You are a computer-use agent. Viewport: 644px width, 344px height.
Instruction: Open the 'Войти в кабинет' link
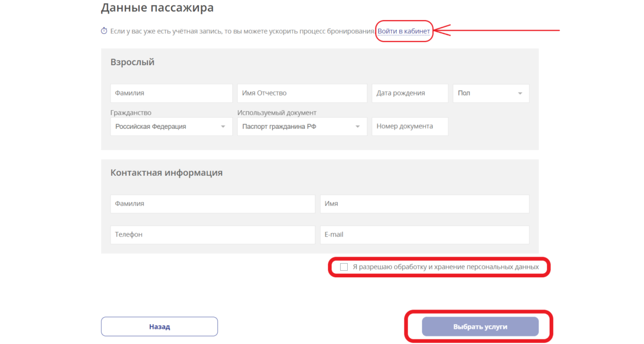403,30
